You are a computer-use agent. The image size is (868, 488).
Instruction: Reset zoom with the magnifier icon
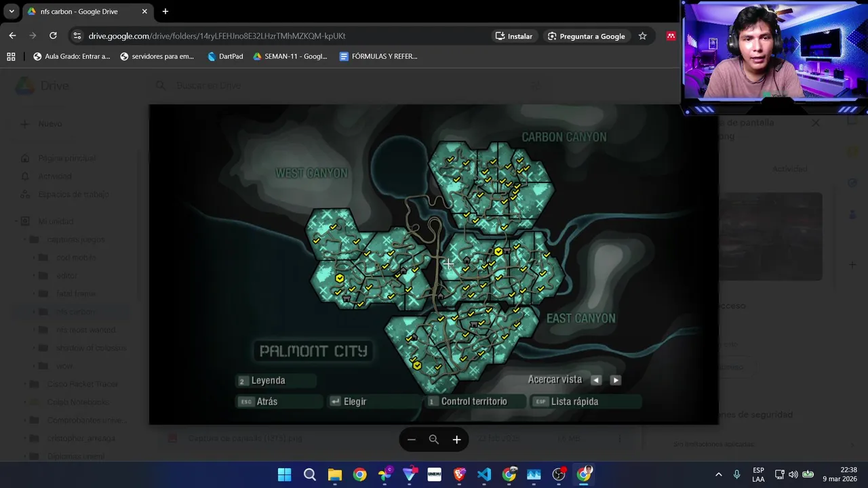click(x=434, y=440)
